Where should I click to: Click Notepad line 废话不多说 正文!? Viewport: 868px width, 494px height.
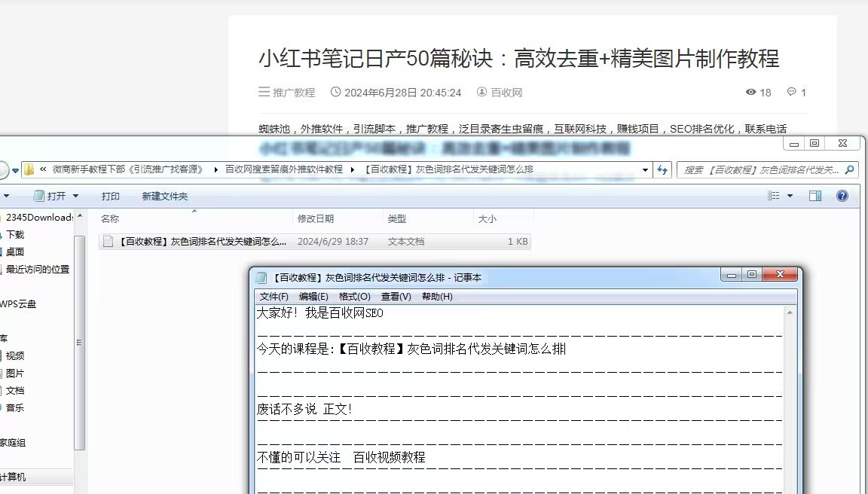pos(304,410)
